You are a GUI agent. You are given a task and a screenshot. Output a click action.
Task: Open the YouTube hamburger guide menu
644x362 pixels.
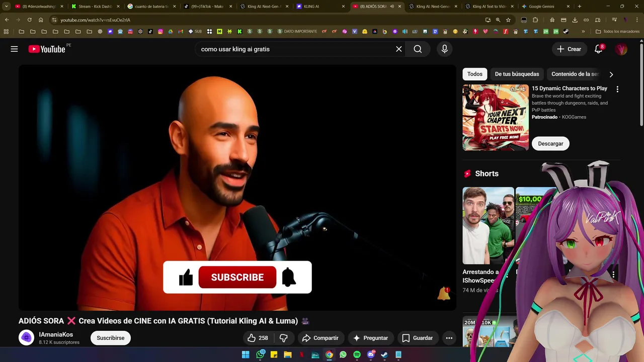point(14,49)
